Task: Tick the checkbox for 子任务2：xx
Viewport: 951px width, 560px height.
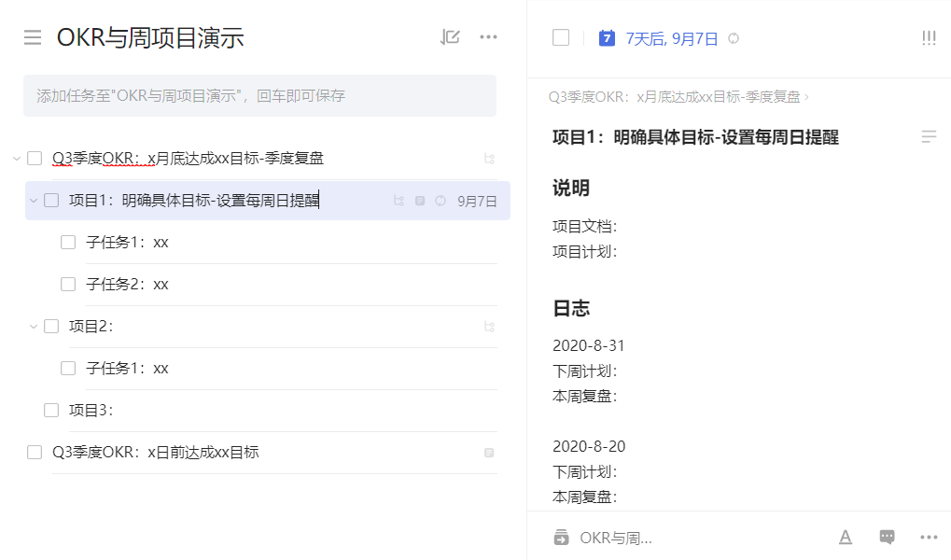Action: coord(68,285)
